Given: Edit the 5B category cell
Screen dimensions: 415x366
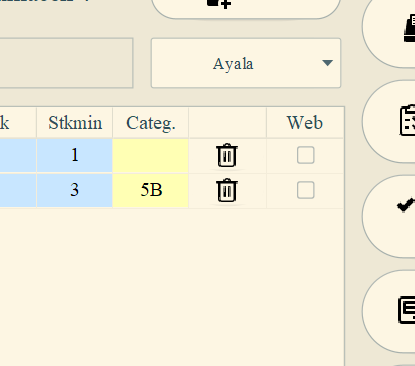Looking at the screenshot, I should pos(151,190).
